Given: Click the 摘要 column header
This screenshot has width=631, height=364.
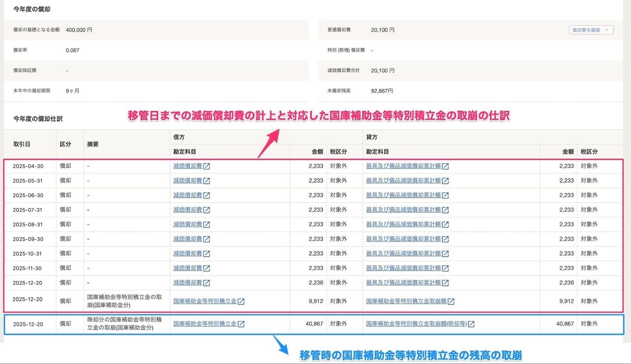Looking at the screenshot, I should [x=93, y=144].
